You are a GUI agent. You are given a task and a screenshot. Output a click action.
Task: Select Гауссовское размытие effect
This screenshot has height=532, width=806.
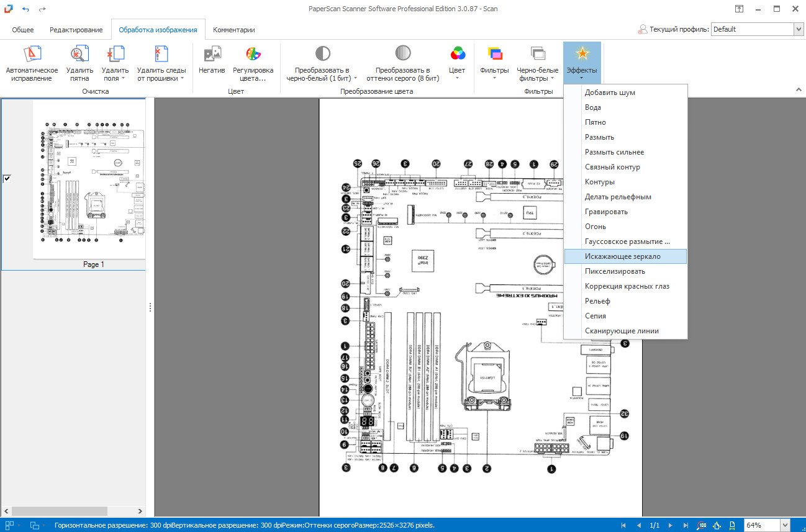[x=627, y=241]
